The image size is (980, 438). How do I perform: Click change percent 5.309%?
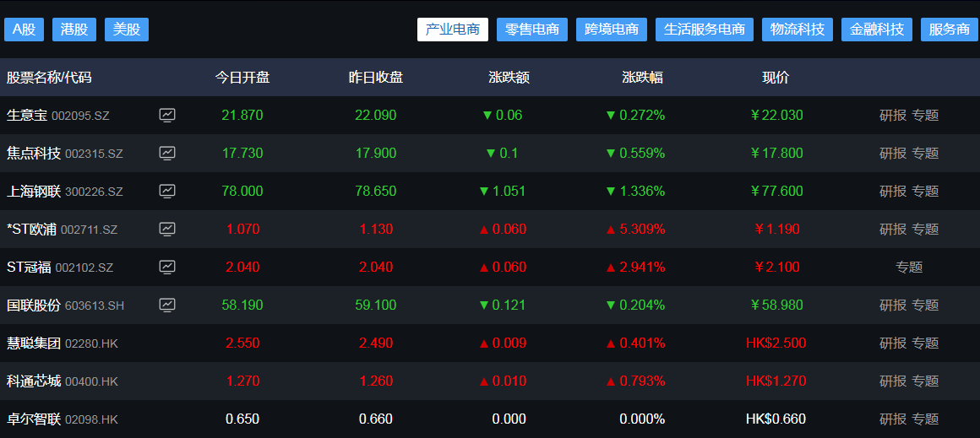(x=642, y=230)
